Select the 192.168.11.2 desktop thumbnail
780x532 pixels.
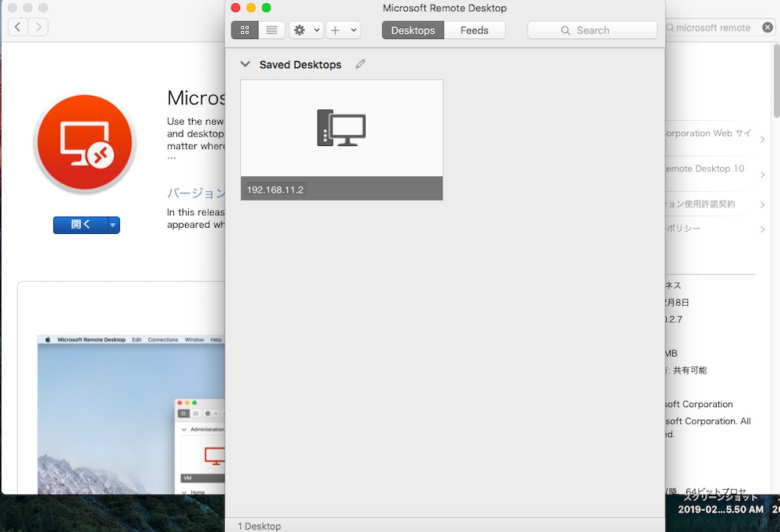(x=342, y=140)
